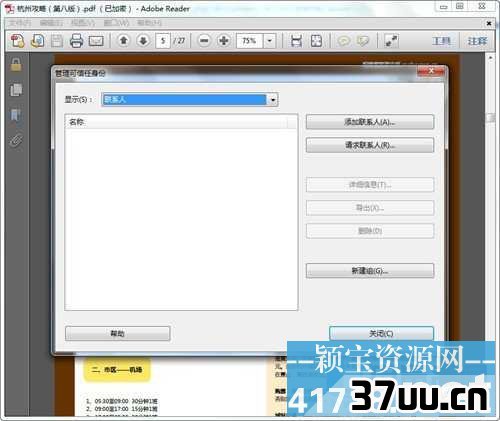Click the 帮助 help button in dialog
The width and height of the screenshot is (500, 421).
(118, 333)
